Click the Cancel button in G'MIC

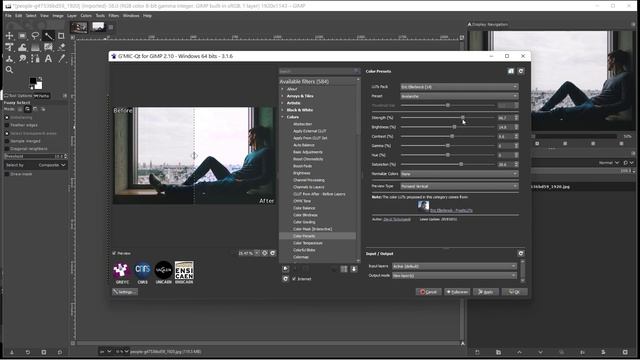428,292
